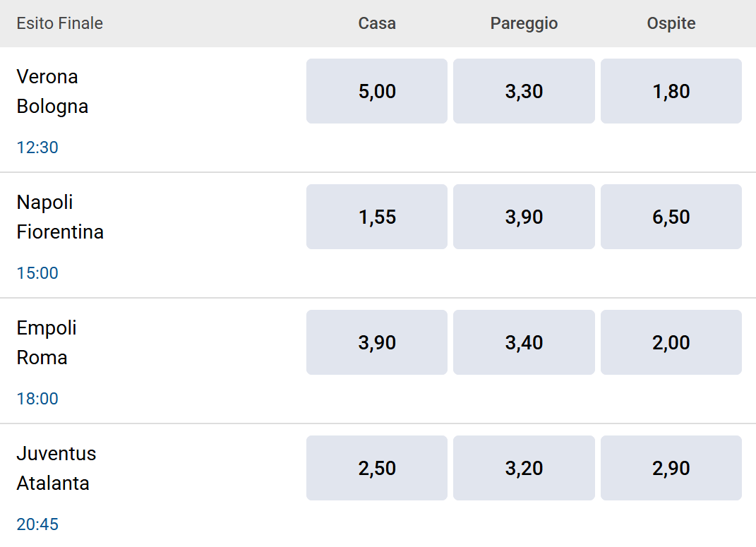Open the Verona match details
The image size is (756, 547).
[x=52, y=92]
